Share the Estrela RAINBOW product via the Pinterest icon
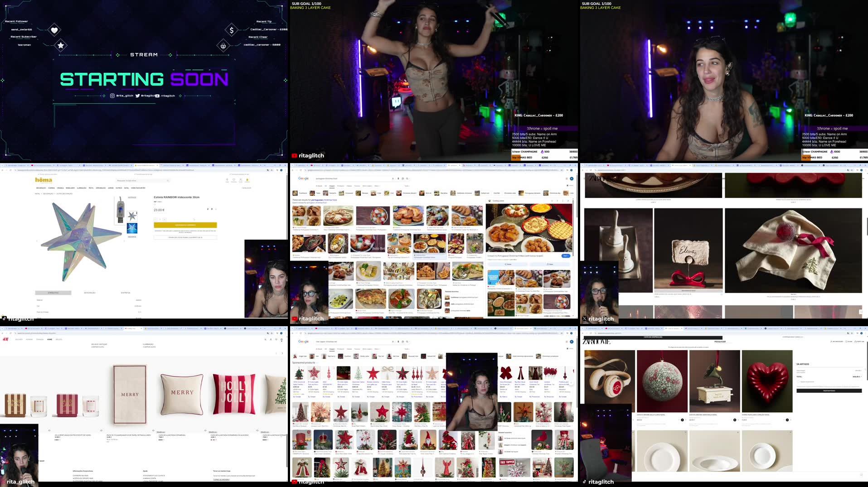Viewport: 868px width, 487px height. click(212, 209)
